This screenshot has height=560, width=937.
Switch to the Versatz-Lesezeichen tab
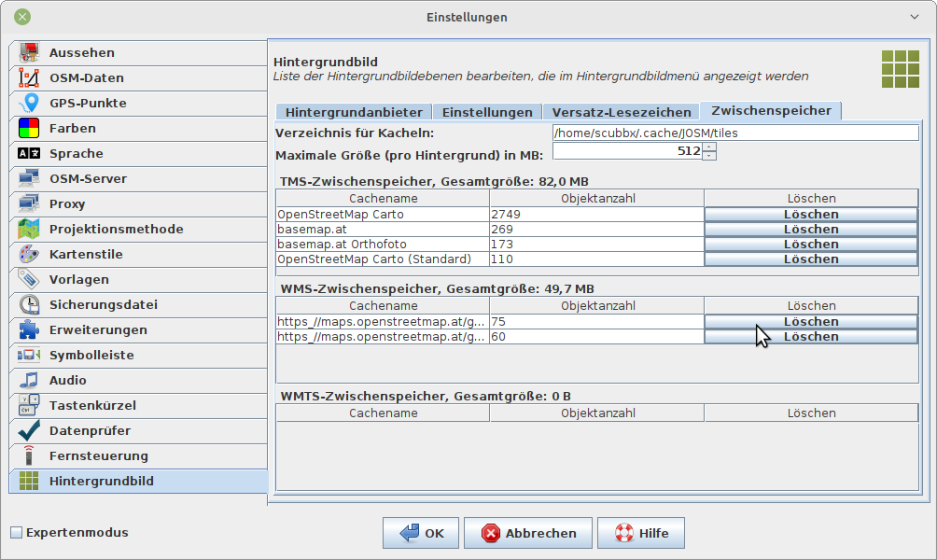[621, 112]
